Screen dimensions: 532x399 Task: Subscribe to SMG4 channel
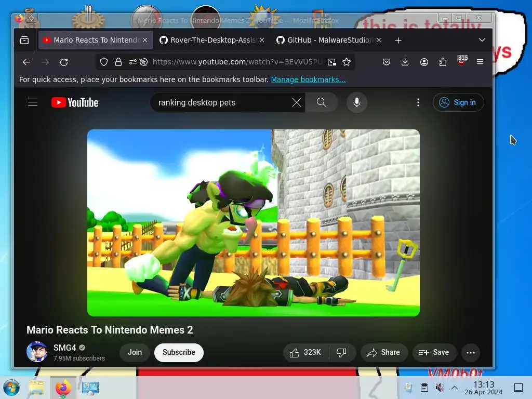179,353
